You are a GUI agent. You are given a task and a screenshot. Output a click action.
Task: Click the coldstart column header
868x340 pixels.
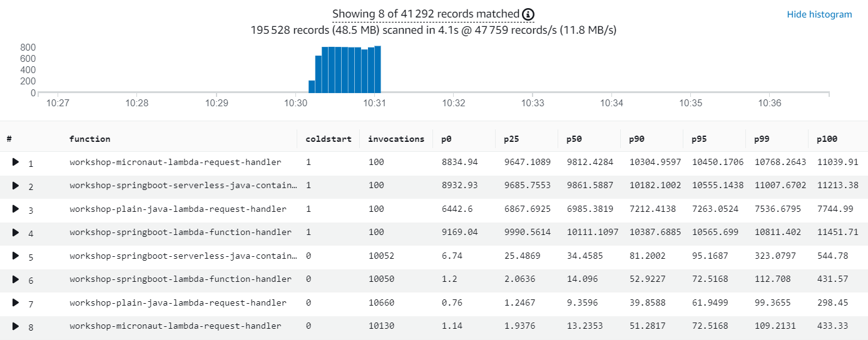pyautogui.click(x=328, y=139)
